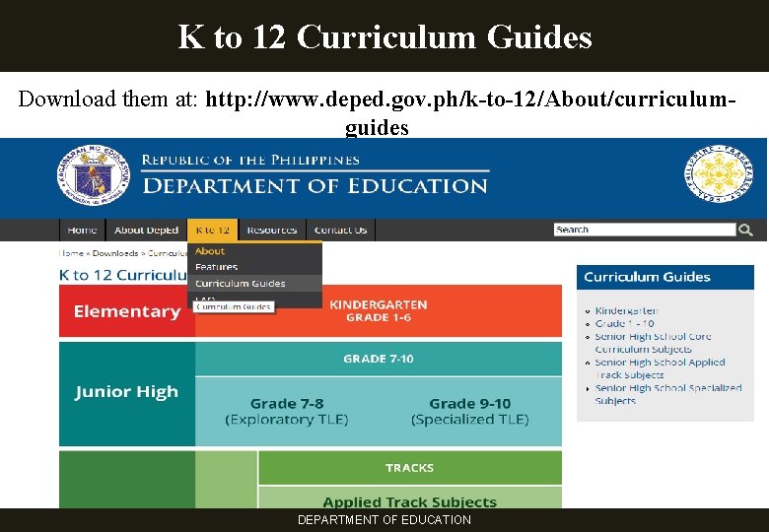The width and height of the screenshot is (769, 532).
Task: Choose Curriculum Guides in the dropdown menu
Action: pyautogui.click(x=254, y=283)
